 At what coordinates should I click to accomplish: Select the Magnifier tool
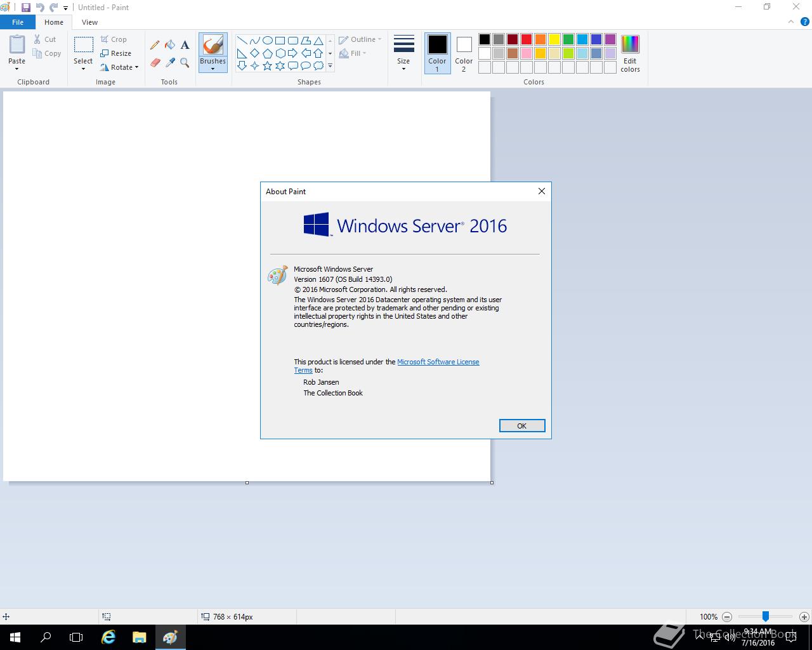[185, 62]
